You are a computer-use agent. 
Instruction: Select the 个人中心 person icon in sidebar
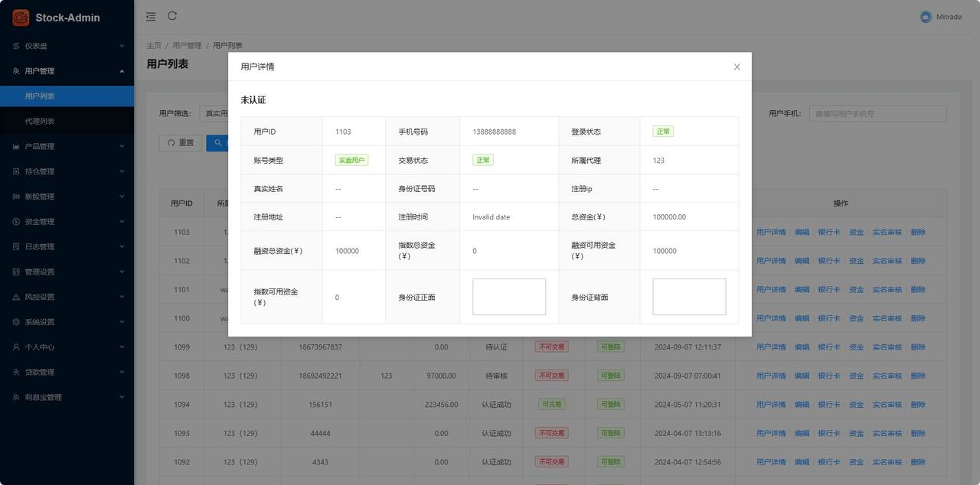pyautogui.click(x=14, y=347)
